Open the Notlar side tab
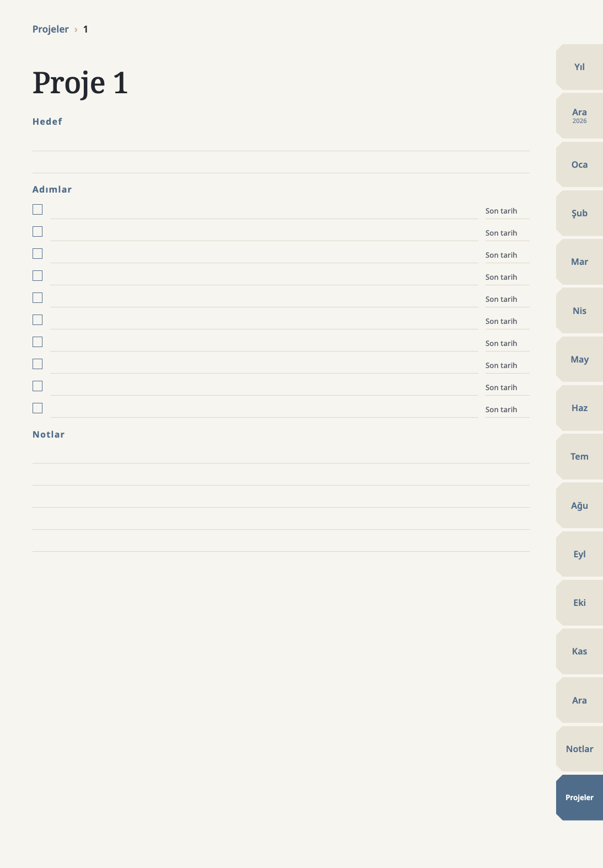The width and height of the screenshot is (603, 868). [579, 749]
